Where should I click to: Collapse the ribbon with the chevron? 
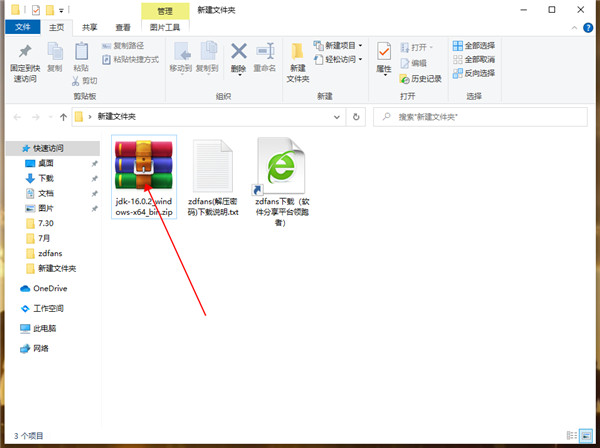574,28
